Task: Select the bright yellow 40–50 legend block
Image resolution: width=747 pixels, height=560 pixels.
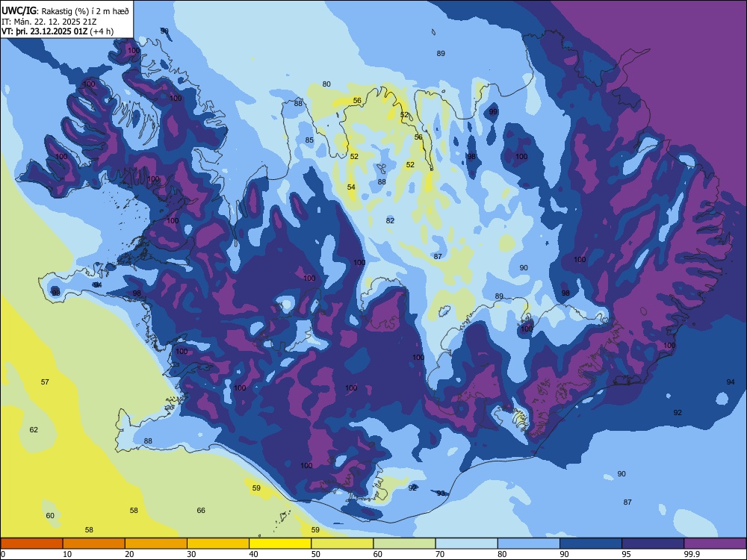Action: coord(280,544)
